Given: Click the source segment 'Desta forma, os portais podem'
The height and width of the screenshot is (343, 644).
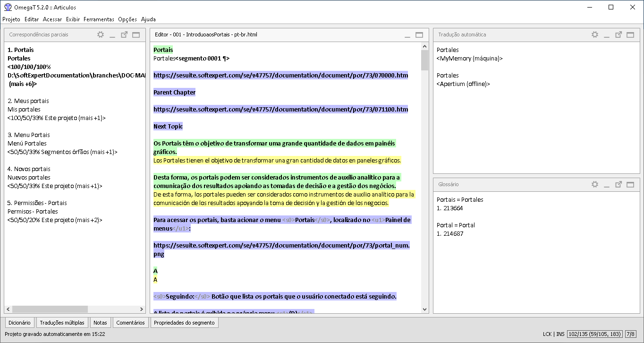Looking at the screenshot, I should (278, 181).
